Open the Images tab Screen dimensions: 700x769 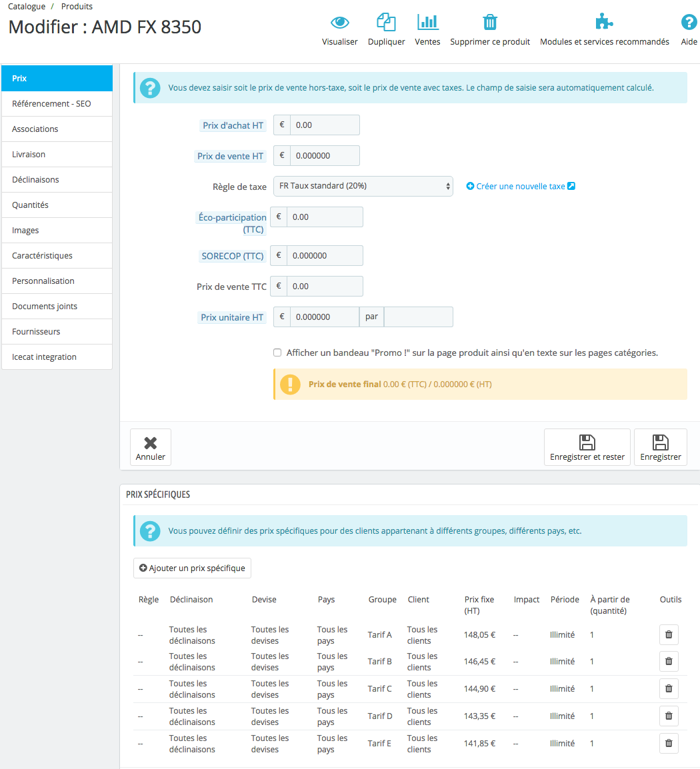pyautogui.click(x=57, y=231)
